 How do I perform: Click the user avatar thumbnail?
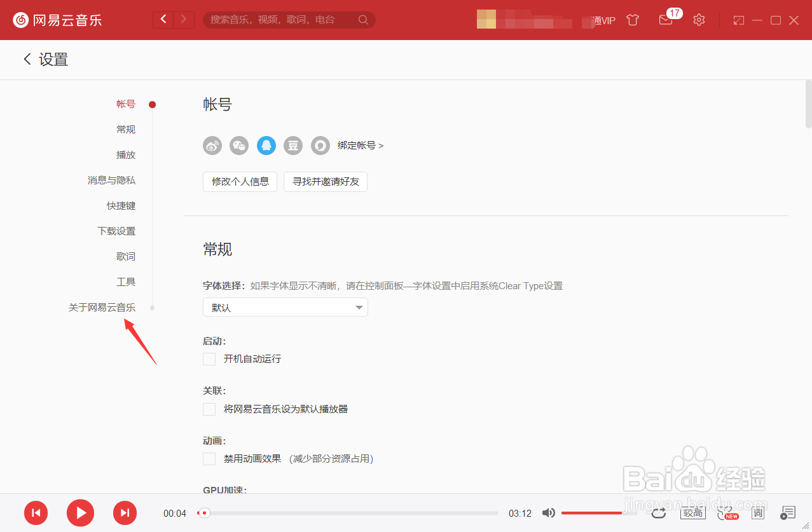point(486,19)
